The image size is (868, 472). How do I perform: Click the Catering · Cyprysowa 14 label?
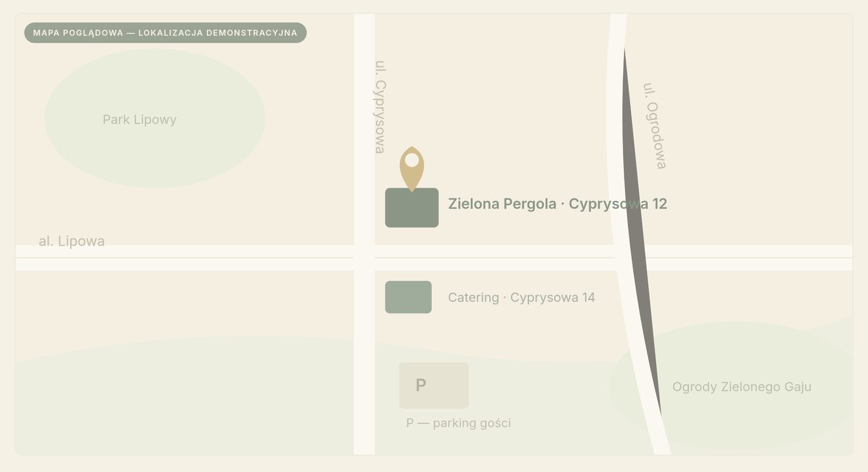521,297
